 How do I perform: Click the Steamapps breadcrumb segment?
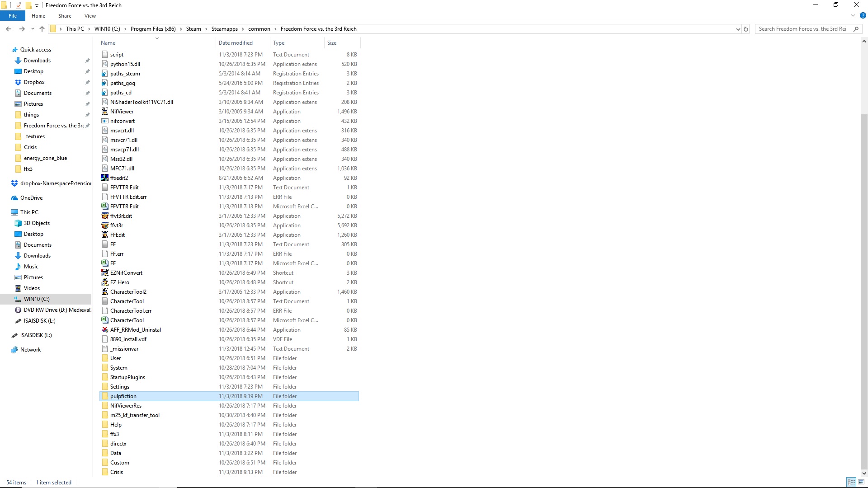225,29
